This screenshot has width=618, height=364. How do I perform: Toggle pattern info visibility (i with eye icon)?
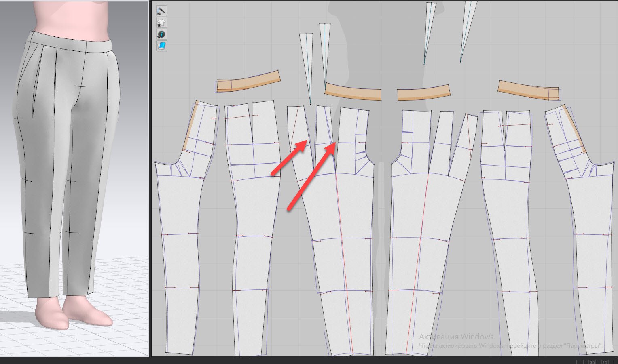click(x=161, y=34)
